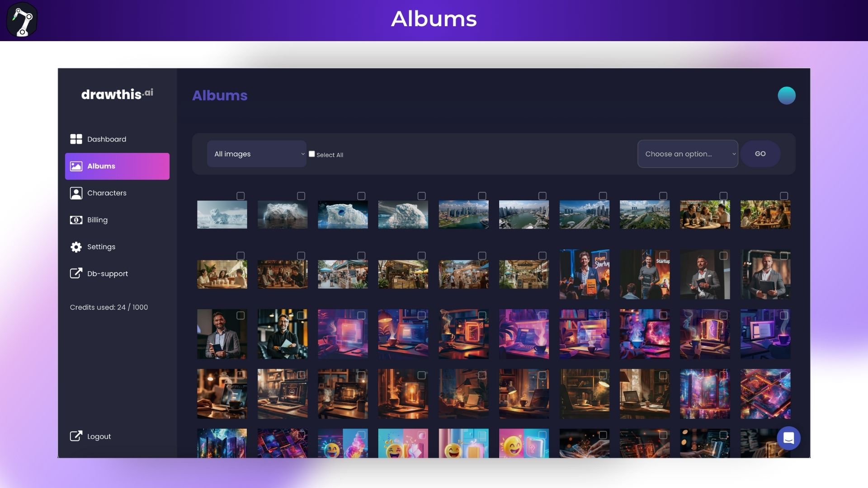
Task: Click the Dashboard grid icon
Action: [x=76, y=139]
